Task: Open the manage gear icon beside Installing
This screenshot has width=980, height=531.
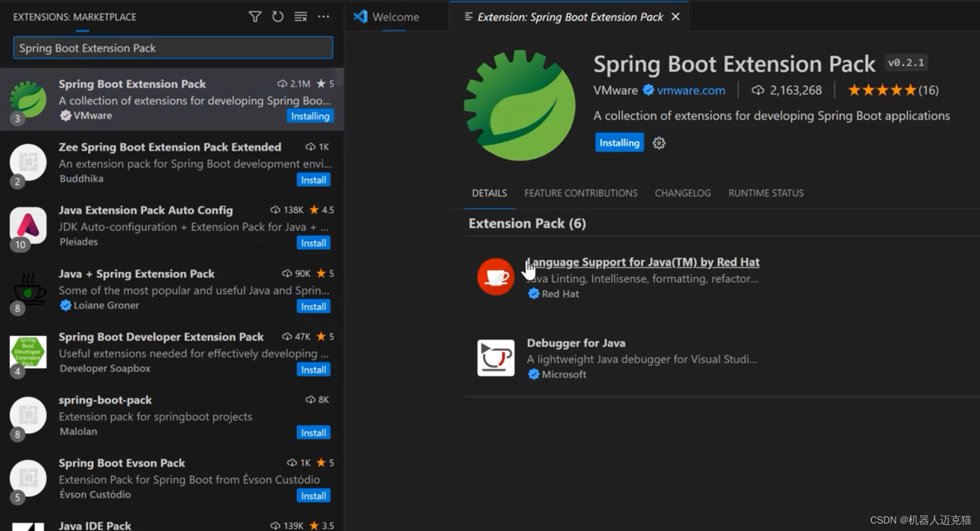Action: [x=659, y=143]
